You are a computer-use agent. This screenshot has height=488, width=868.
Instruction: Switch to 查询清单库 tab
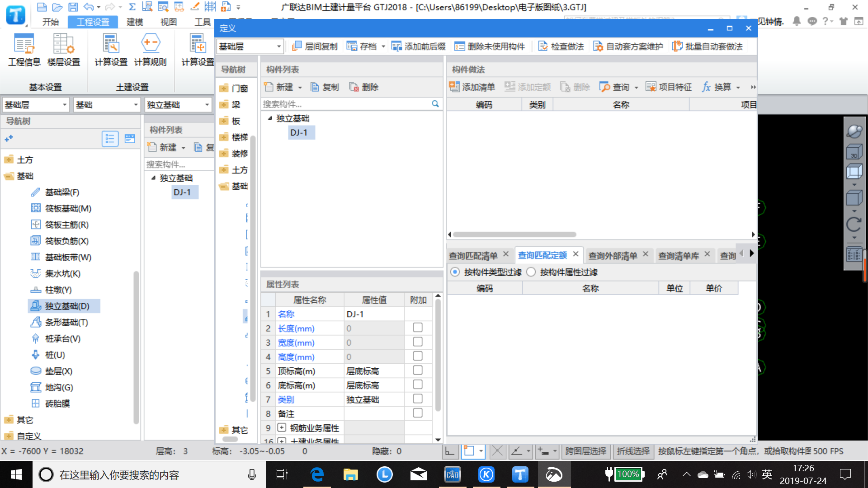point(679,256)
